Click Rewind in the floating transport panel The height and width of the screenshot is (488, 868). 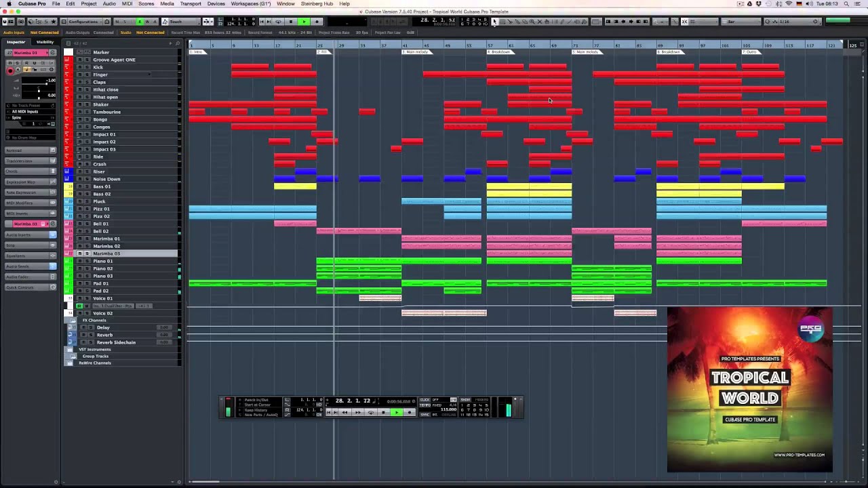click(344, 412)
